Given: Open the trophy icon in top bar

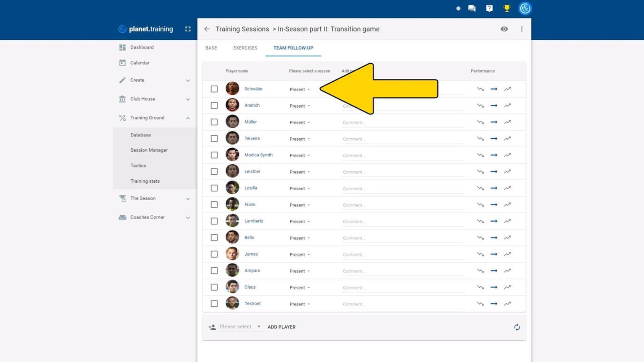Looking at the screenshot, I should (507, 8).
